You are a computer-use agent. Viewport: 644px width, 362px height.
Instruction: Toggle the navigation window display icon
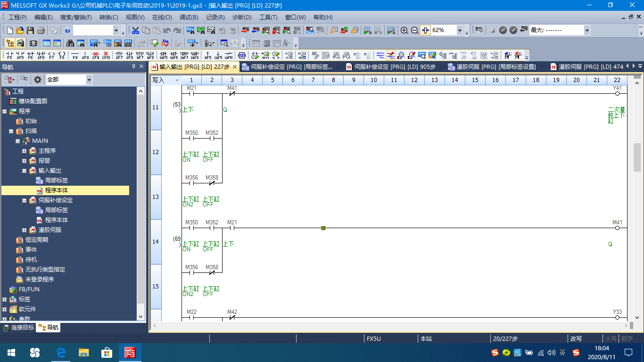click(9, 43)
